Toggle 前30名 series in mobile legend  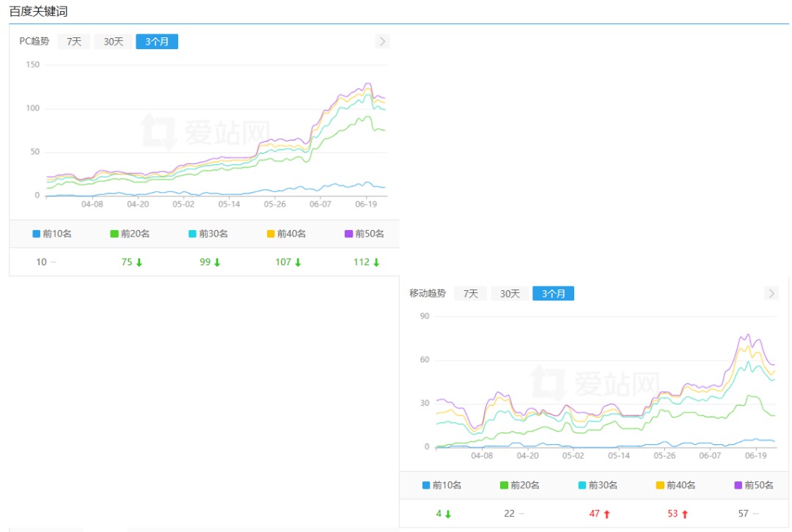coord(598,485)
